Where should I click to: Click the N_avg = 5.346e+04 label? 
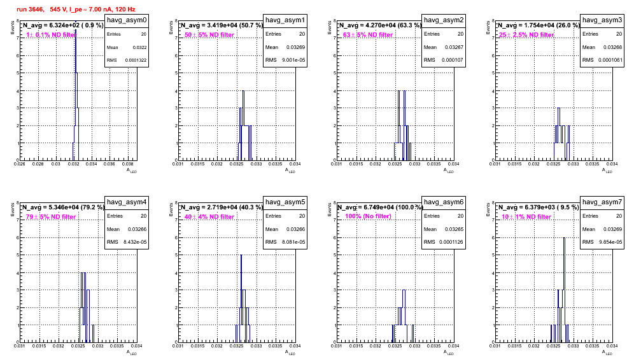pos(63,207)
